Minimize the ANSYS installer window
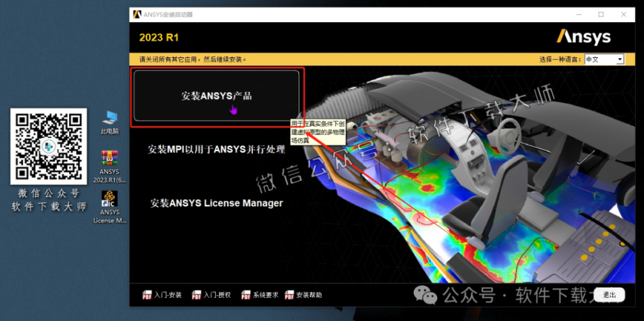The width and height of the screenshot is (644, 321). (579, 14)
